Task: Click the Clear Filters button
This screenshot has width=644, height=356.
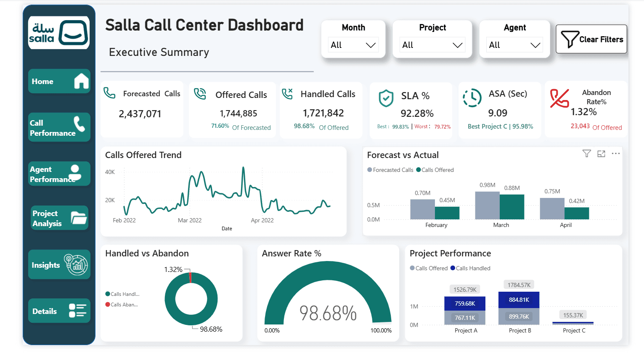Action: coord(591,39)
